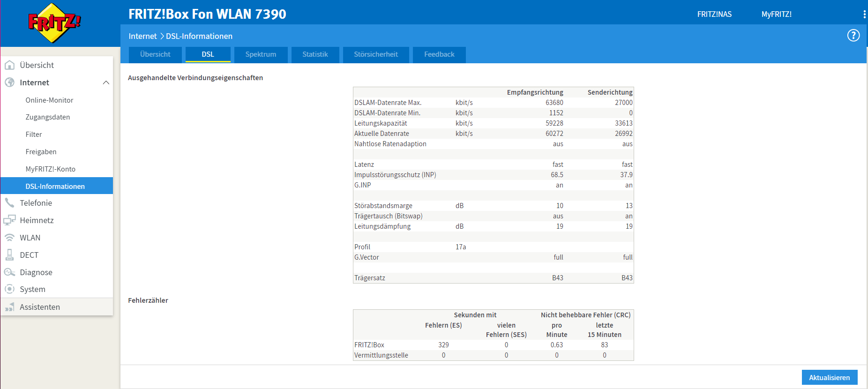Click the Empfangsrichtung column header
Screen dimensions: 868x389
[535, 92]
